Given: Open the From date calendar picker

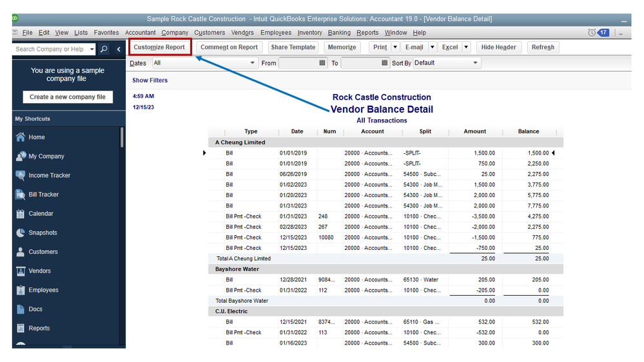Looking at the screenshot, I should click(x=322, y=63).
